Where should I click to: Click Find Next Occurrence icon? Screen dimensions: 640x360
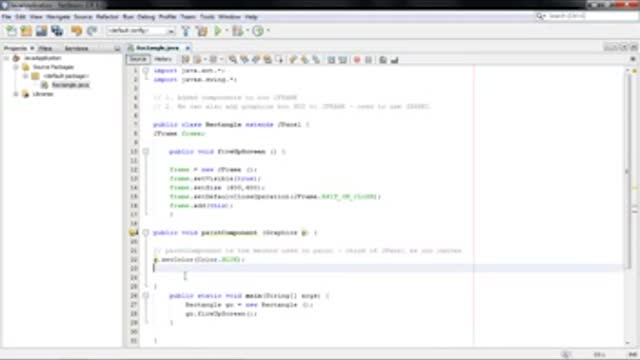click(x=256, y=60)
